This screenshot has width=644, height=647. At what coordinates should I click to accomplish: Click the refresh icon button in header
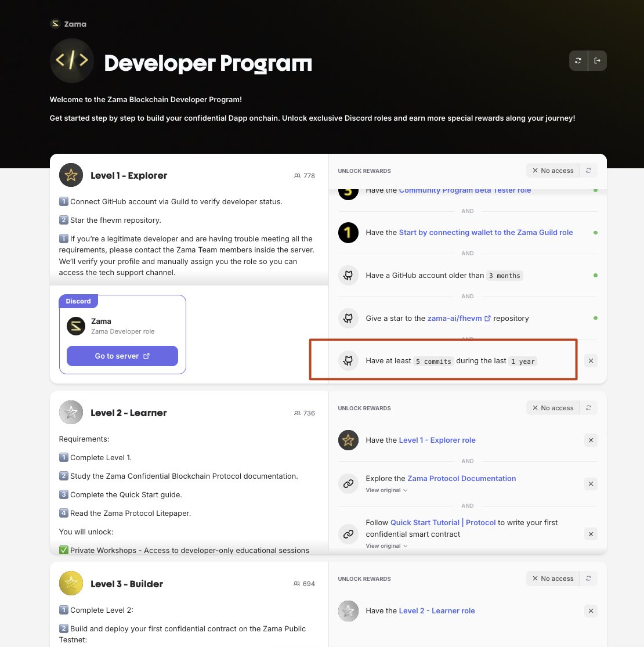click(578, 61)
